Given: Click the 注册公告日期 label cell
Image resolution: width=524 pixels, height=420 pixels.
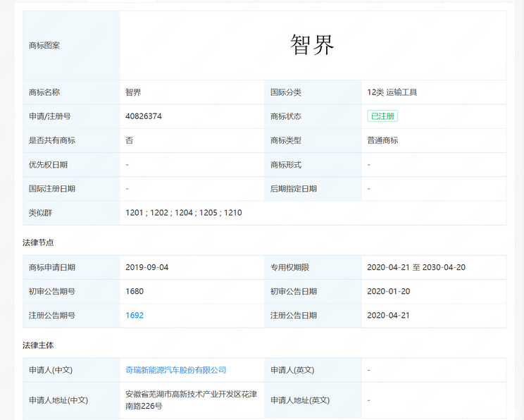Looking at the screenshot, I should click(x=294, y=316).
